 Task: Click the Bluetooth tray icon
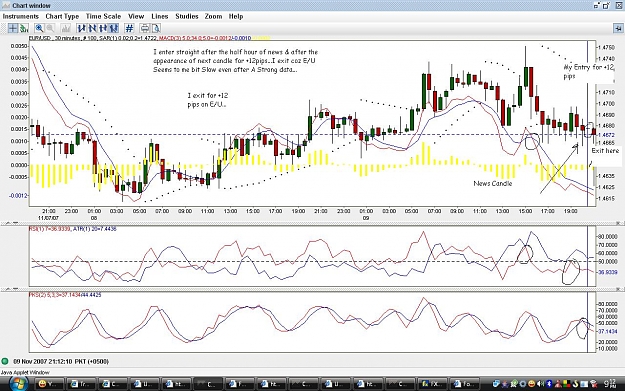tap(549, 384)
